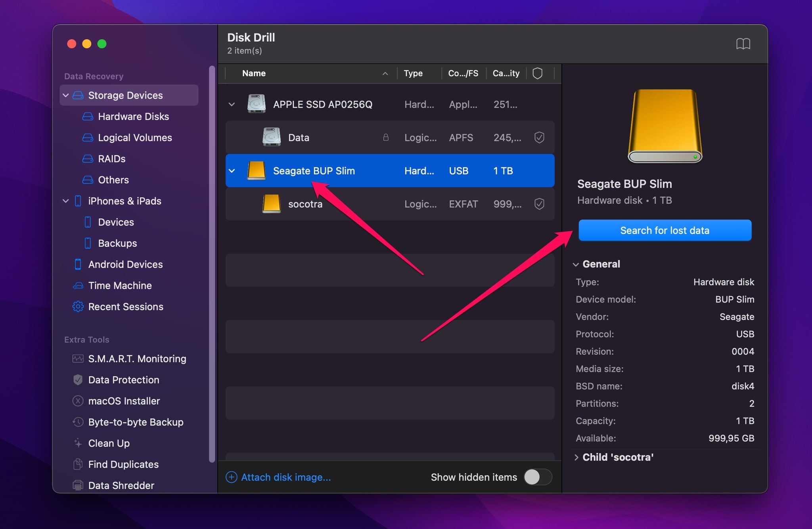Expand the Child 'socotra' section
The image size is (812, 529).
click(x=577, y=457)
